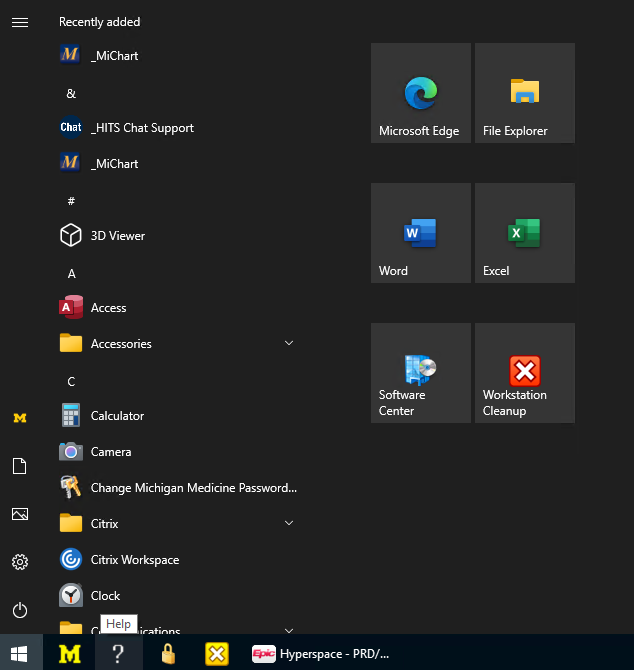This screenshot has height=670, width=634.
Task: Launch Access from the app list
Action: click(x=175, y=307)
